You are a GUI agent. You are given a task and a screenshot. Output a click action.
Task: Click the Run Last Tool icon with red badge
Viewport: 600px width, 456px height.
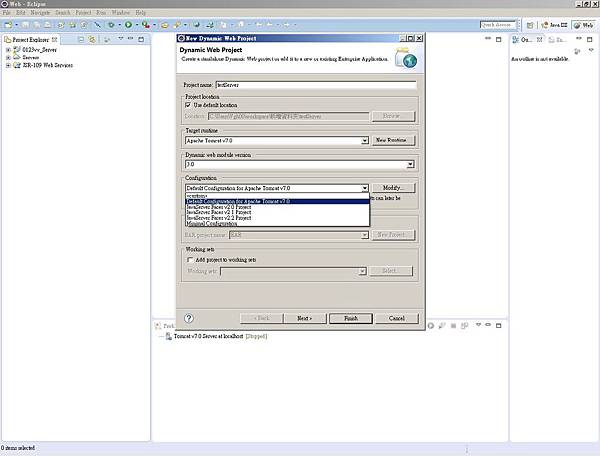(x=145, y=25)
